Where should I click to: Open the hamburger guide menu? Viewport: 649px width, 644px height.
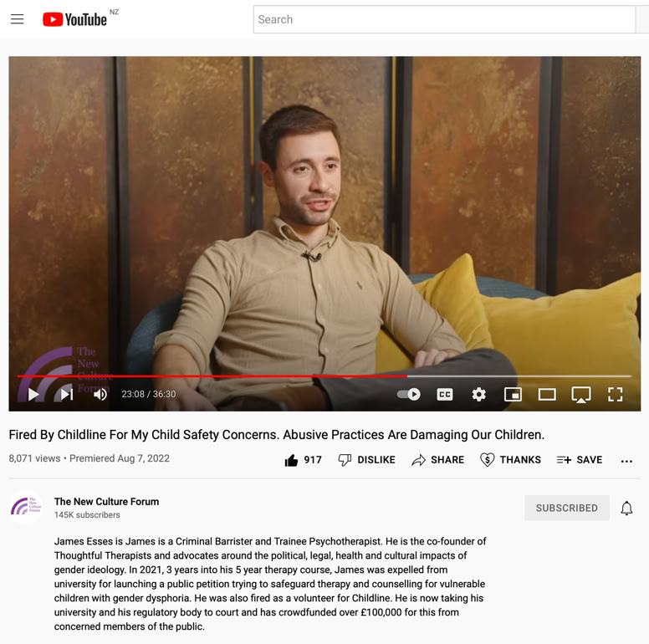click(x=17, y=19)
